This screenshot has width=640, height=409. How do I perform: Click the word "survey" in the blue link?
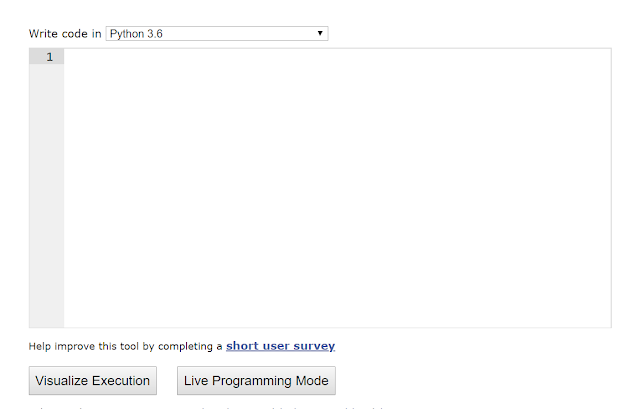pos(314,346)
